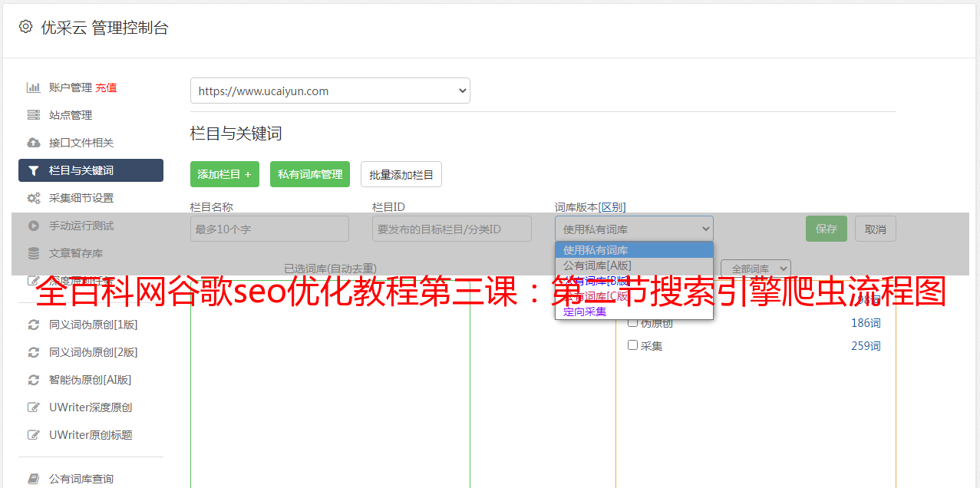Screen dimensions: 980x488
Task: Click the edit icon for UWriter深度原创
Action: [x=34, y=407]
